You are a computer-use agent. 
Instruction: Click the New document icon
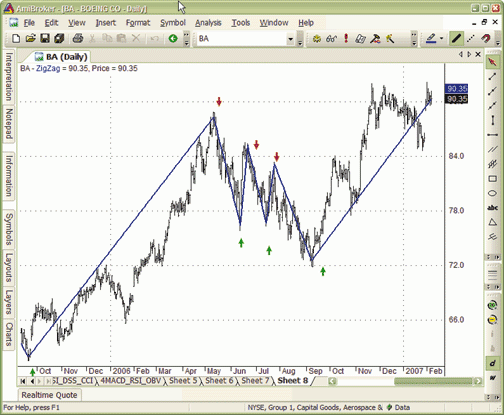[x=16, y=39]
